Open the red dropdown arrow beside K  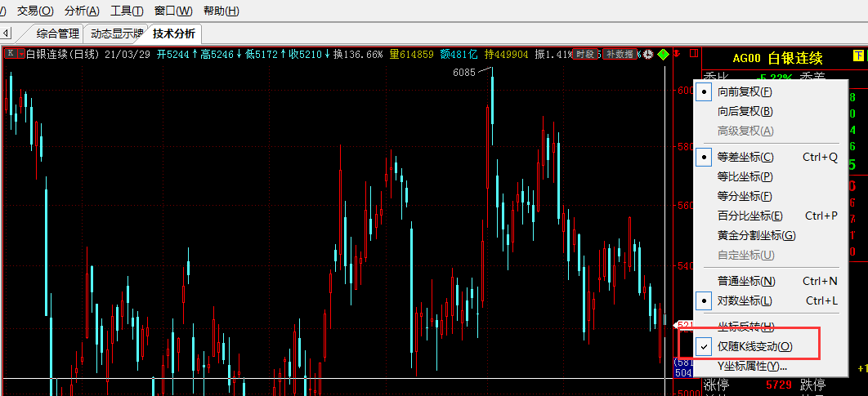pos(21,54)
